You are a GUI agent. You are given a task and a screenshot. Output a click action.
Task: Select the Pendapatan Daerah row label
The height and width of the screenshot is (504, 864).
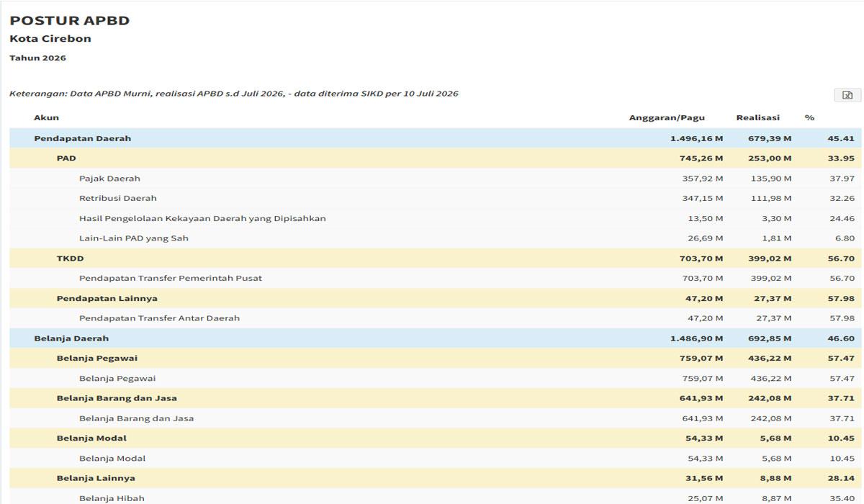(82, 138)
